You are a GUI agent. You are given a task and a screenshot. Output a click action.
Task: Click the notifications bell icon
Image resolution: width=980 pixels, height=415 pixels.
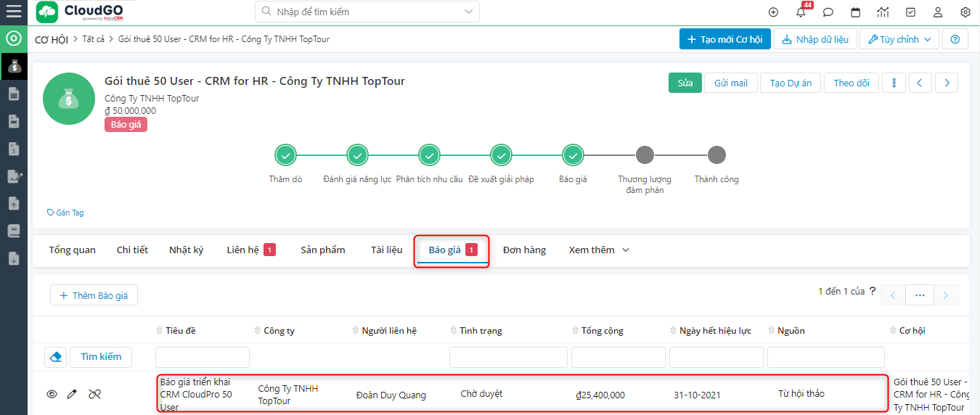pyautogui.click(x=801, y=12)
